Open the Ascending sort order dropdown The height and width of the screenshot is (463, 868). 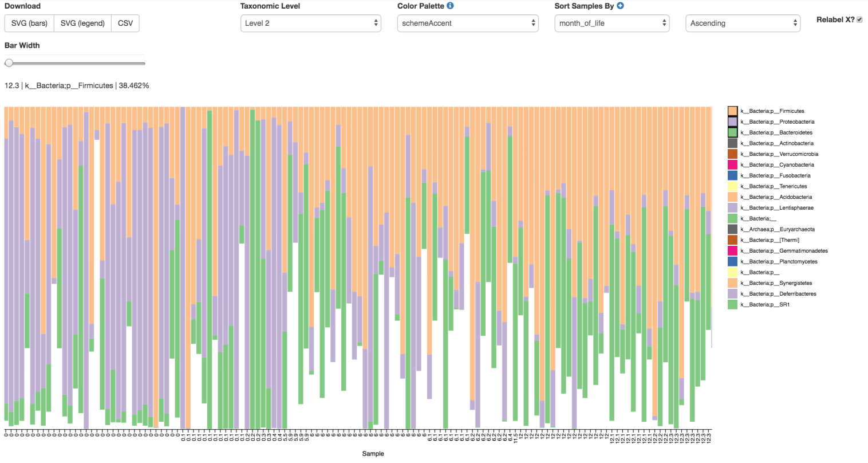pyautogui.click(x=743, y=23)
